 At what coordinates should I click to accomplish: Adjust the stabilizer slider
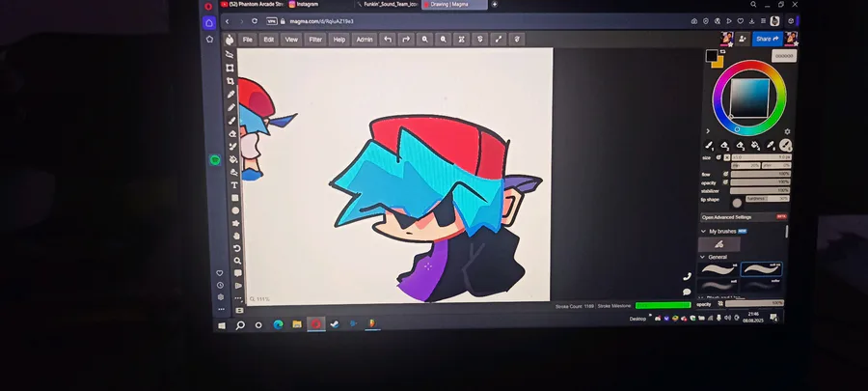coord(760,190)
